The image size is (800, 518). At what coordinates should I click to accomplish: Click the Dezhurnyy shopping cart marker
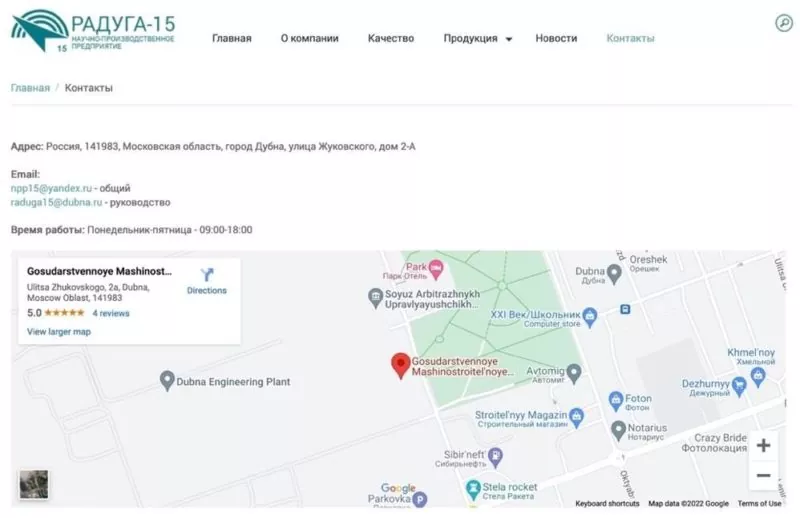tap(739, 386)
